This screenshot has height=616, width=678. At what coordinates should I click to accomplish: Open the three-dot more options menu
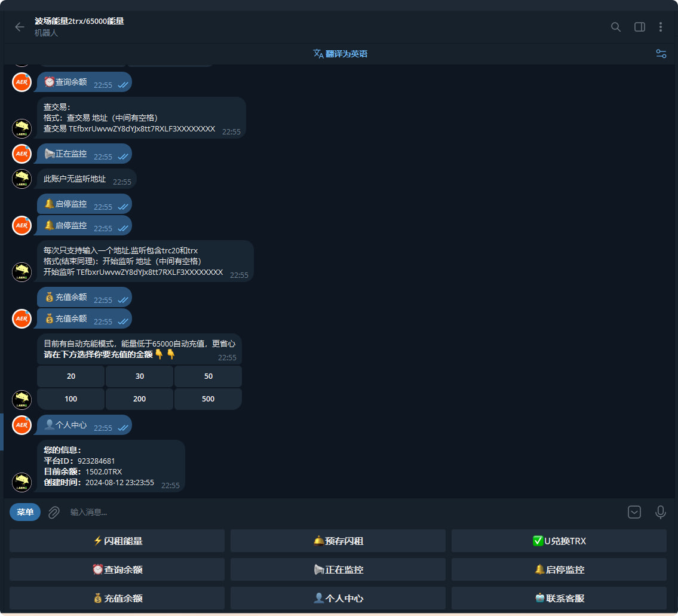[660, 27]
